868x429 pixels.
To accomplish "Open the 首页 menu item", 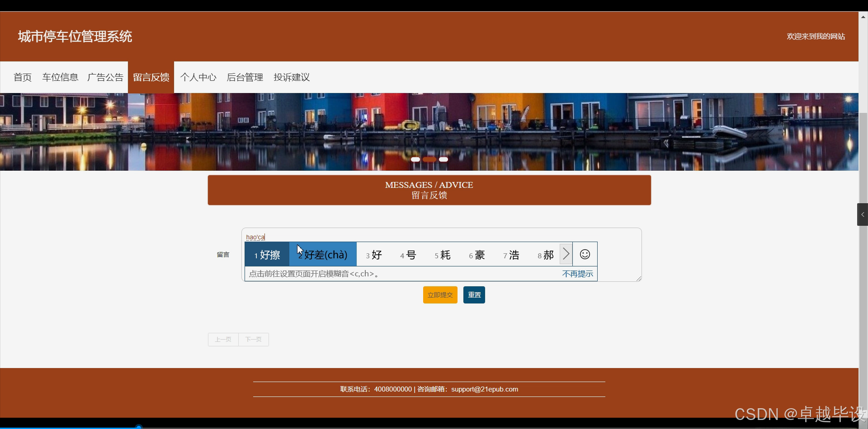I will pos(22,77).
